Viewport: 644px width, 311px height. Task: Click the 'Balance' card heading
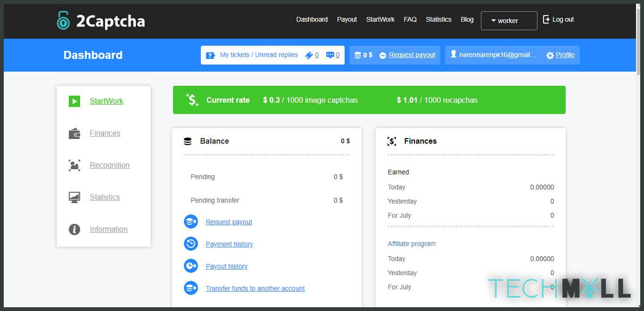pyautogui.click(x=215, y=141)
